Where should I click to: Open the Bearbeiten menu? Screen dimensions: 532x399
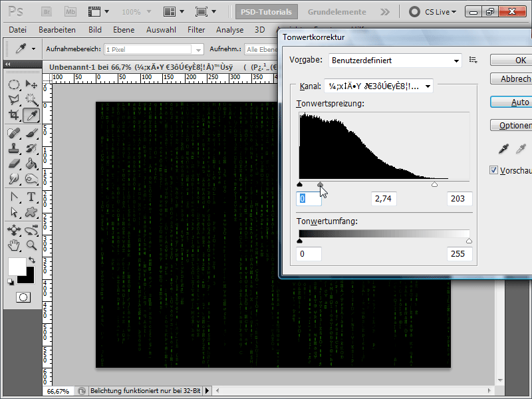(x=57, y=30)
